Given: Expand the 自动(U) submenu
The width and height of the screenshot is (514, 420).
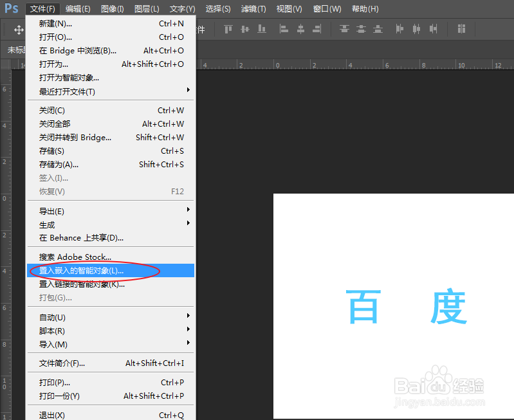Looking at the screenshot, I should pos(111,317).
